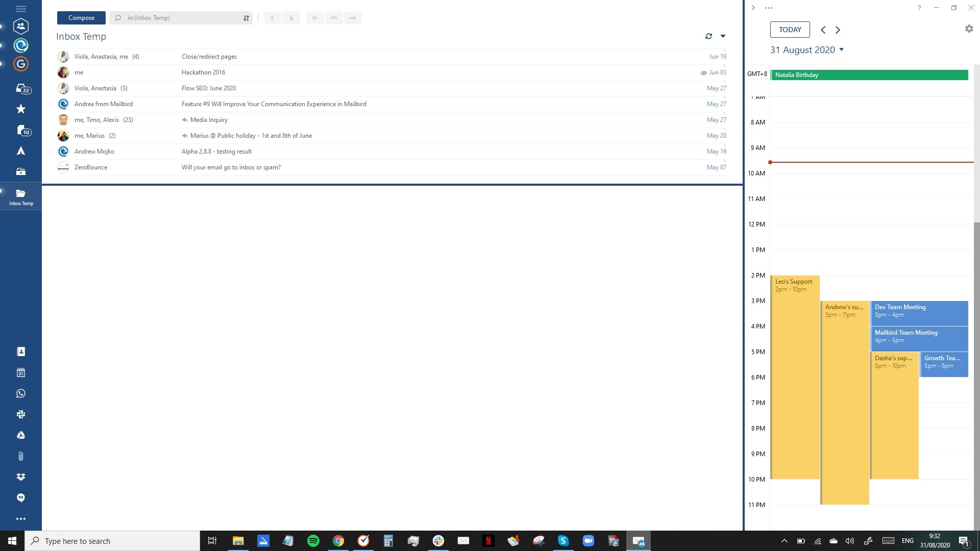This screenshot has width=980, height=551.
Task: Select the orange G account icon
Action: (21, 64)
